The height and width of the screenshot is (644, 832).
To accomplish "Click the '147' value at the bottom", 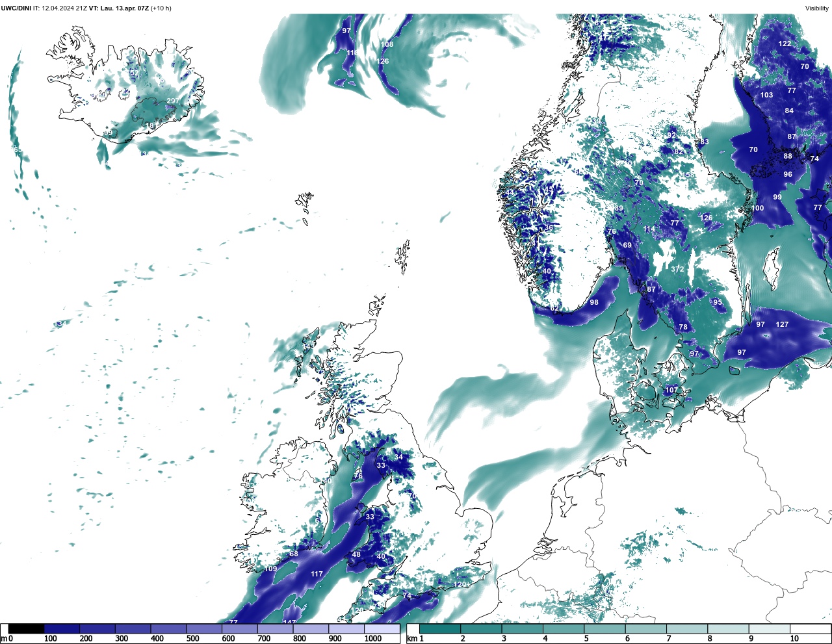I will 289,623.
